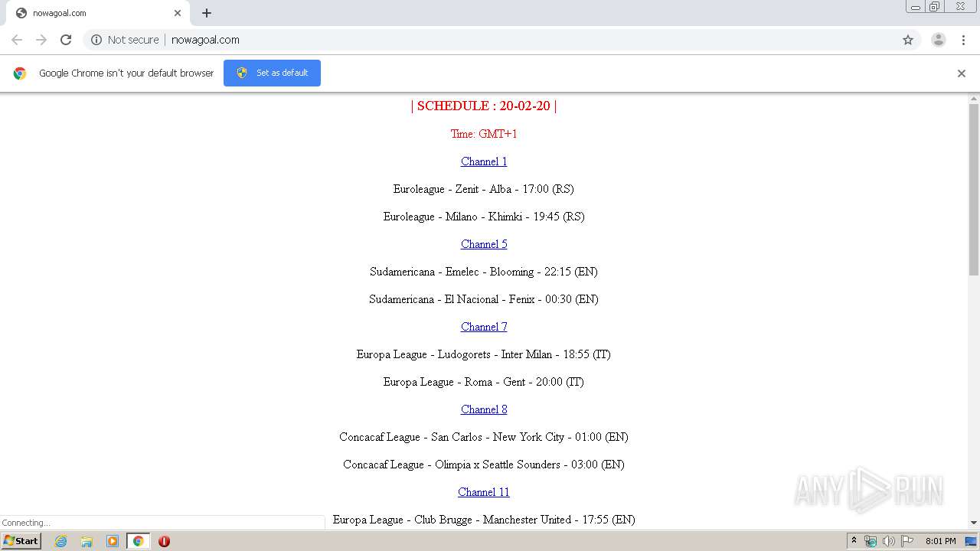Click Ludogorets - Inter Milan listing

point(484,354)
